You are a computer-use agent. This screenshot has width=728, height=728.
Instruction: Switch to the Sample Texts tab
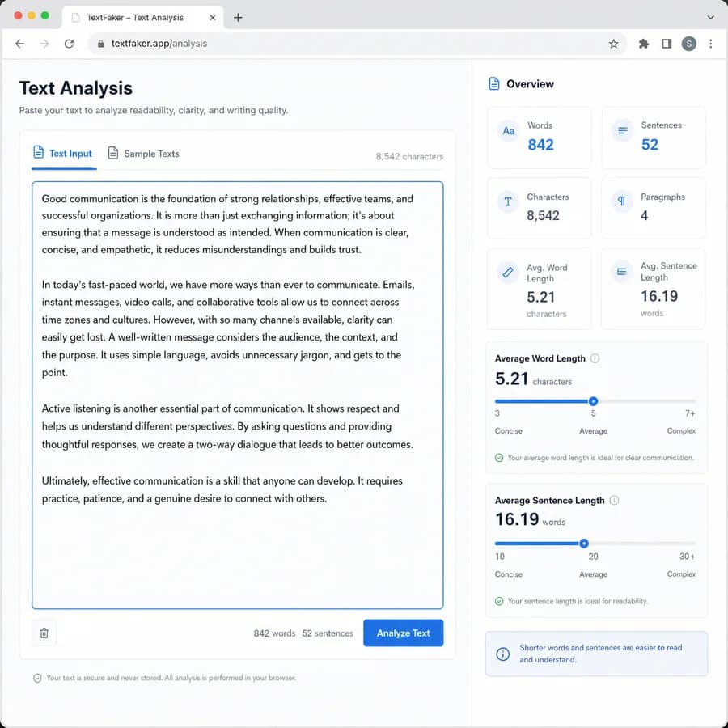143,154
